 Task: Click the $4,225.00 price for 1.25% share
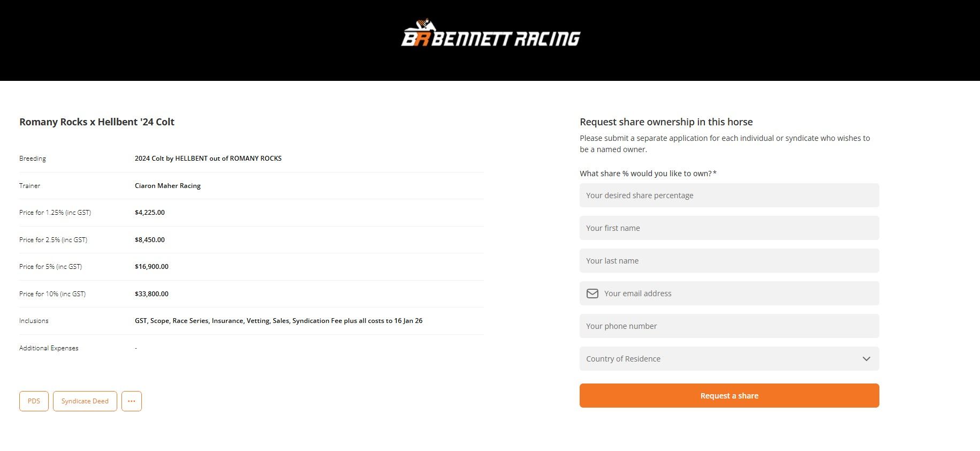[150, 213]
